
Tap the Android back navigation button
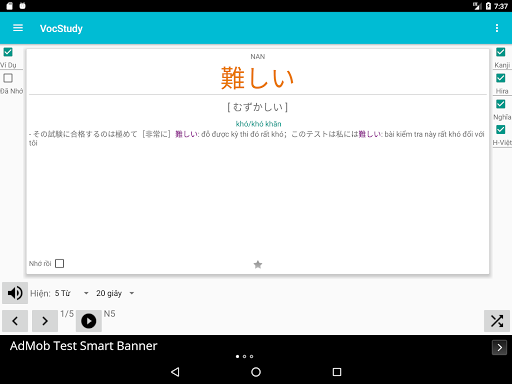[x=175, y=372]
